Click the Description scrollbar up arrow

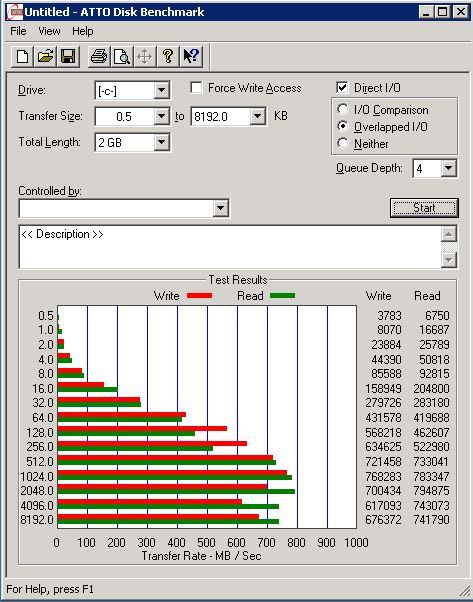[x=449, y=234]
